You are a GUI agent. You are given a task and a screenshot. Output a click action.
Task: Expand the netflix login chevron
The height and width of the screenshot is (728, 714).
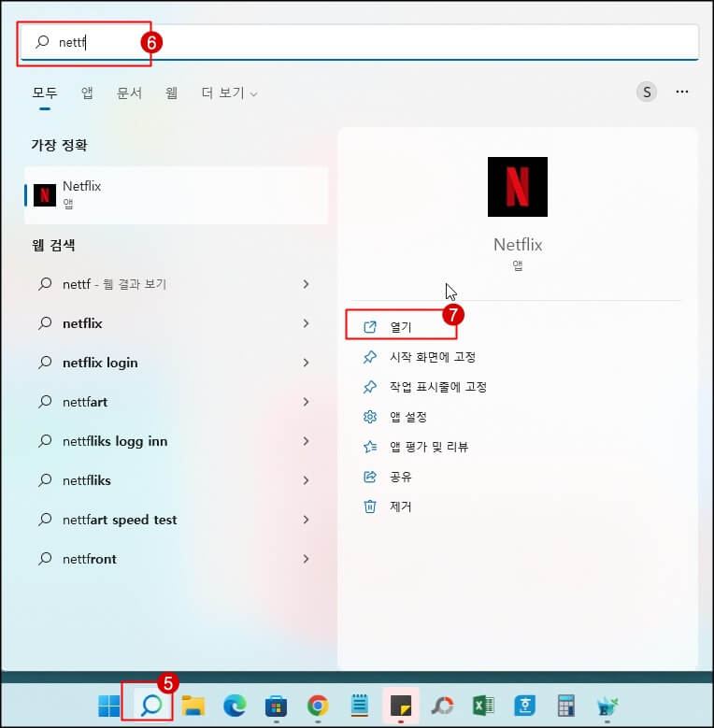306,363
